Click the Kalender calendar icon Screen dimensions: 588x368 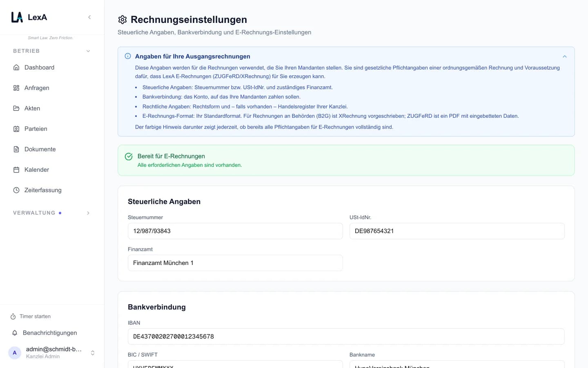coord(16,170)
